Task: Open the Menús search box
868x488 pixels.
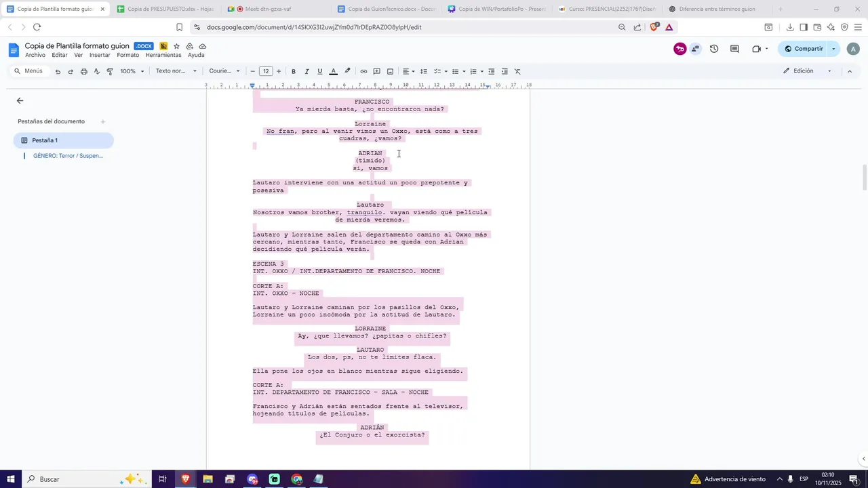Action: pos(28,71)
